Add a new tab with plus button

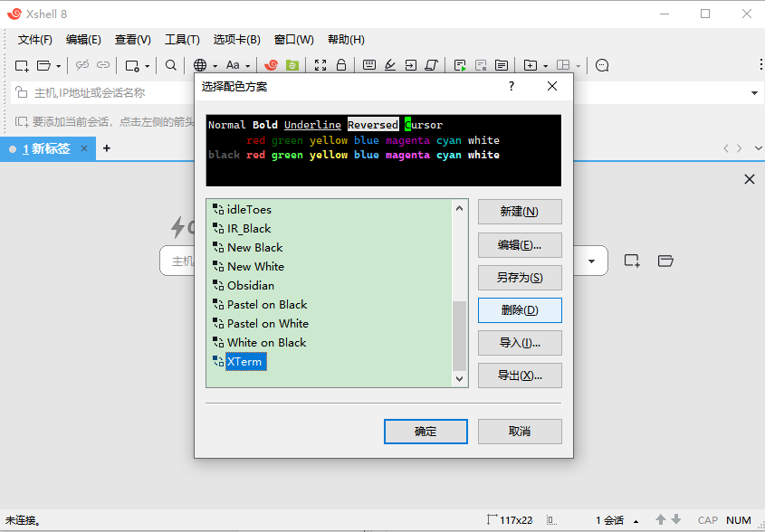click(x=107, y=147)
